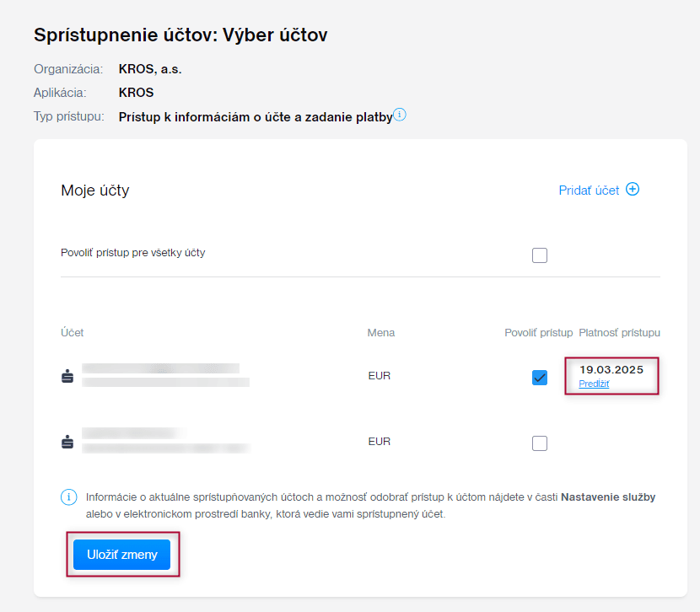Click the Pridať účet text link
Viewport: 700px width, 612px height.
coord(589,191)
